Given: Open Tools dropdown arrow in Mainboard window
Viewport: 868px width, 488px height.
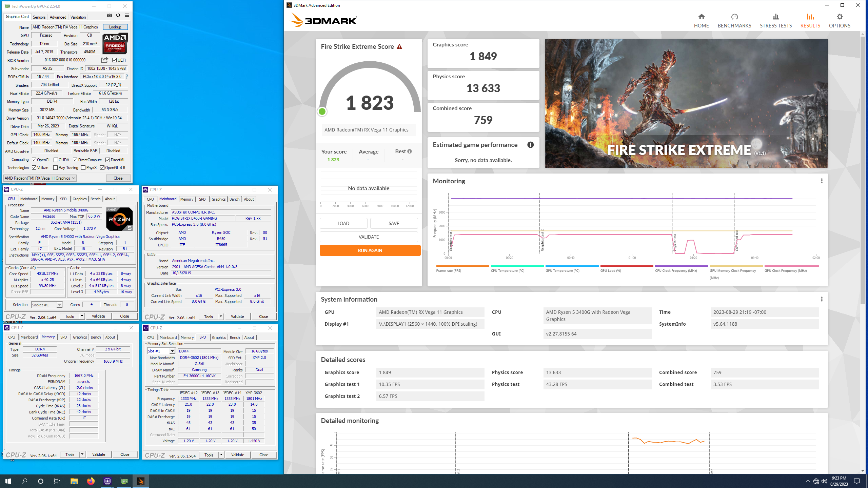Looking at the screenshot, I should tap(221, 317).
